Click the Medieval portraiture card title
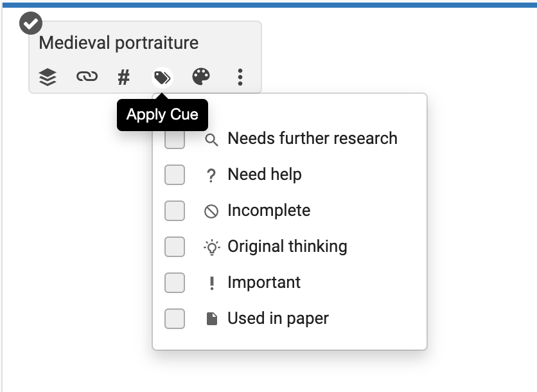537x392 pixels. (x=119, y=43)
